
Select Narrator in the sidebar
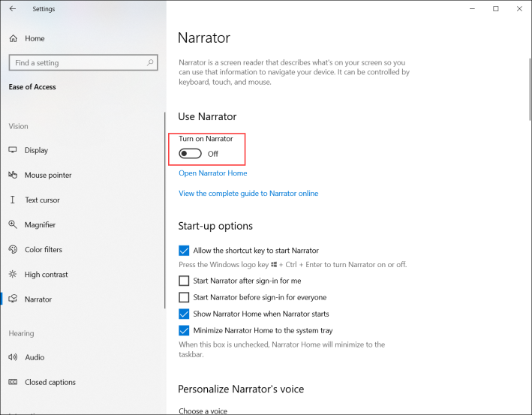pos(38,299)
